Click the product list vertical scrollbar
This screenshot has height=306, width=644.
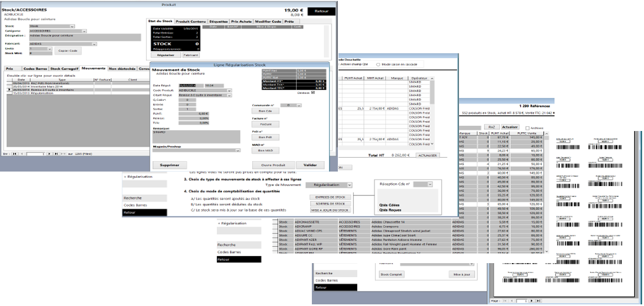click(546, 192)
